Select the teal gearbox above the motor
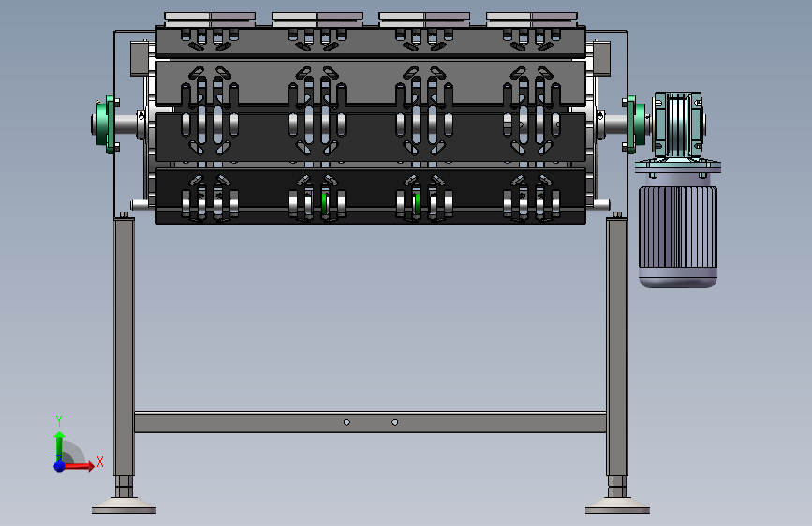 (x=677, y=124)
